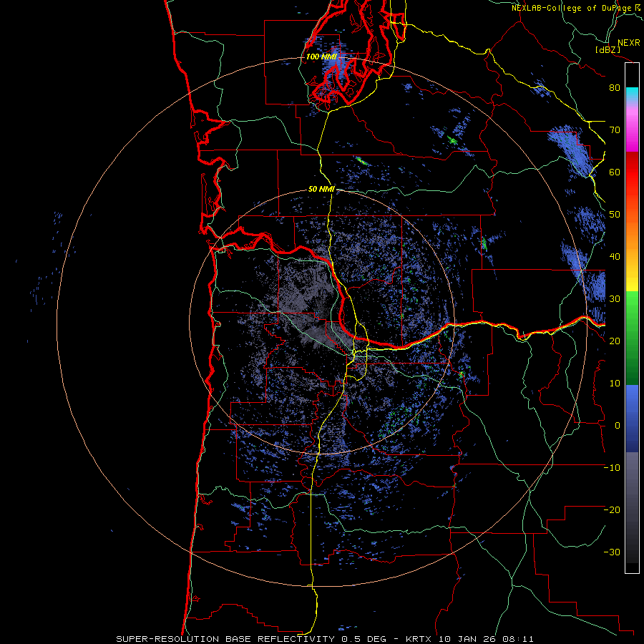Pick the blue segment of the color bar
This screenshot has width=644, height=644.
632,419
